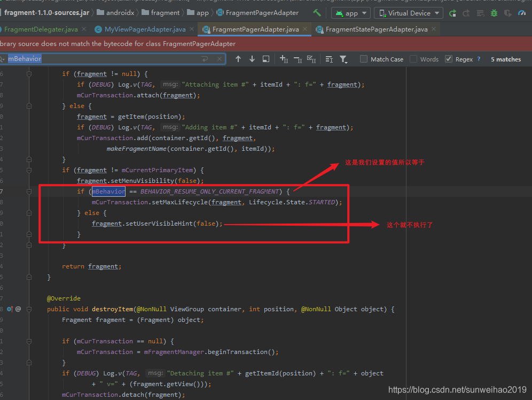Click 'getItem(position)' in the code
The width and height of the screenshot is (532, 400).
150,117
